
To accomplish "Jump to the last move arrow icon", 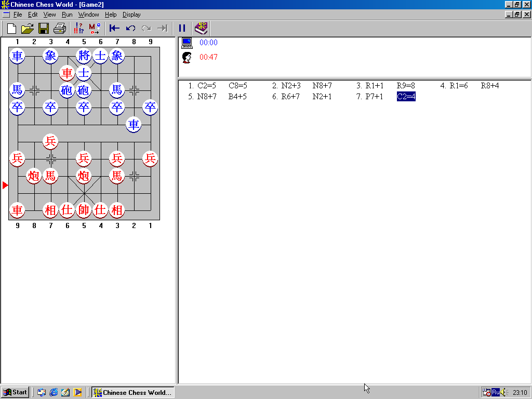I will pyautogui.click(x=163, y=28).
